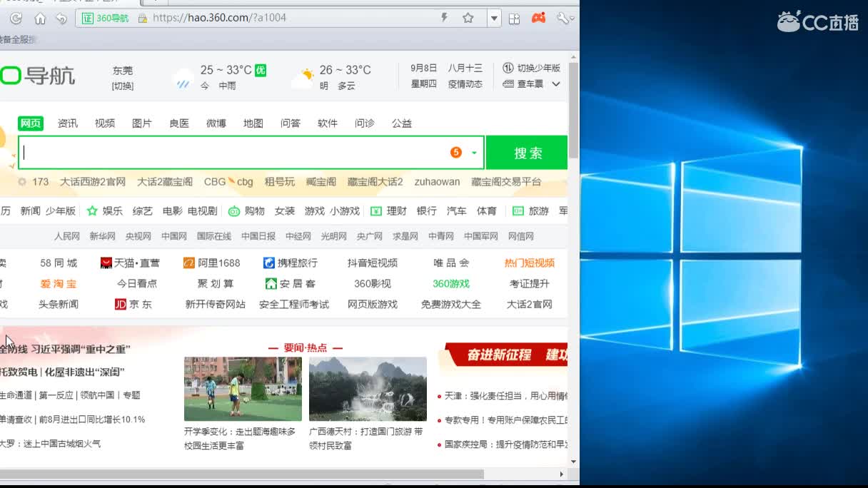Open the 小游戏 category
This screenshot has height=488, width=868.
[x=345, y=211]
